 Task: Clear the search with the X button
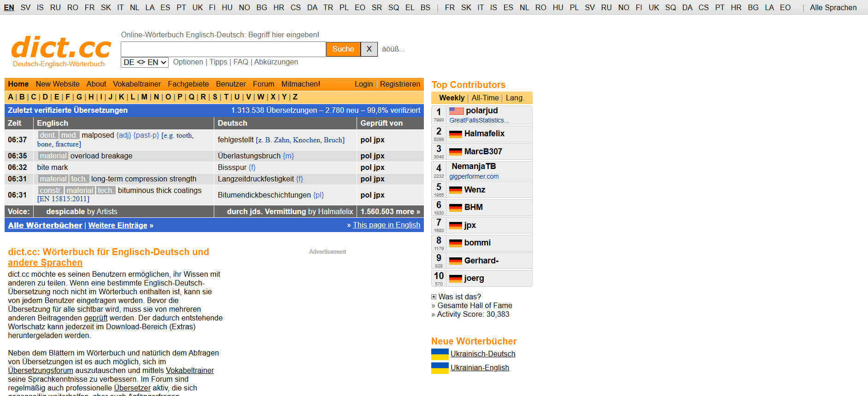pyautogui.click(x=369, y=49)
